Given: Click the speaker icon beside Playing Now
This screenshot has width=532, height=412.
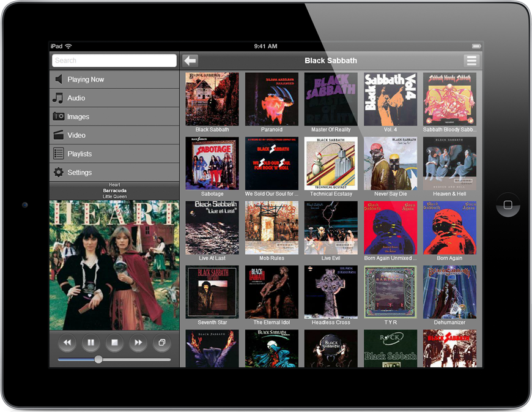Looking at the screenshot, I should pos(59,79).
